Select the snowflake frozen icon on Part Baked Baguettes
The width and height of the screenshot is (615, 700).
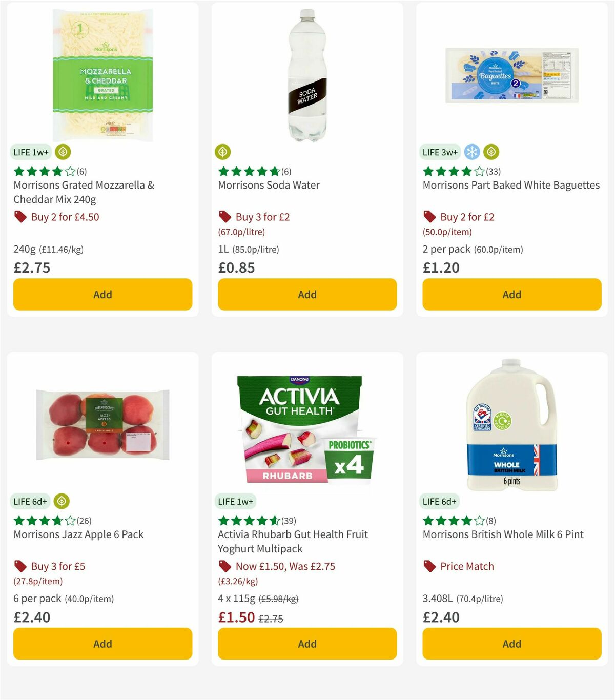(472, 152)
